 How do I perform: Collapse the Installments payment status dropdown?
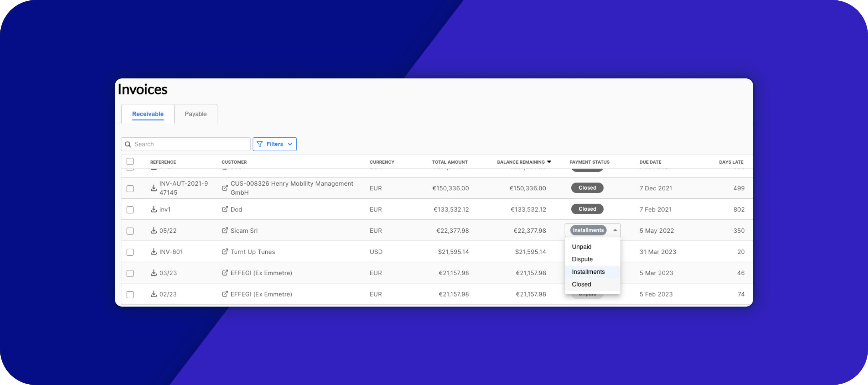[x=615, y=230]
